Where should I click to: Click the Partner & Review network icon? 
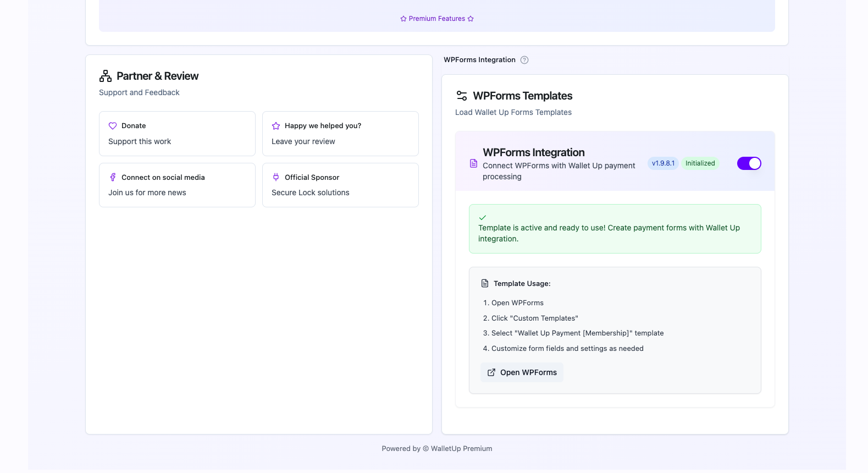[x=106, y=76]
